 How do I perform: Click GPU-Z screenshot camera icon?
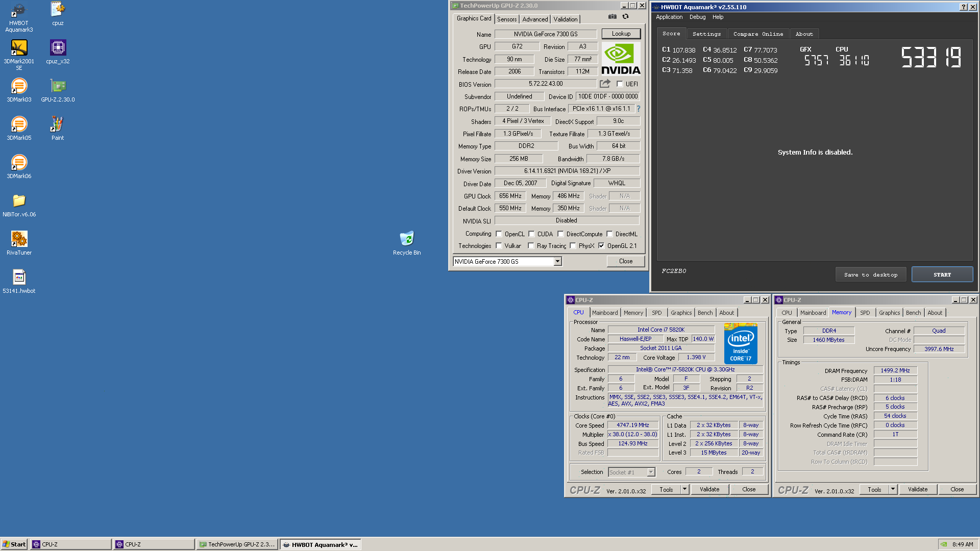click(x=612, y=17)
